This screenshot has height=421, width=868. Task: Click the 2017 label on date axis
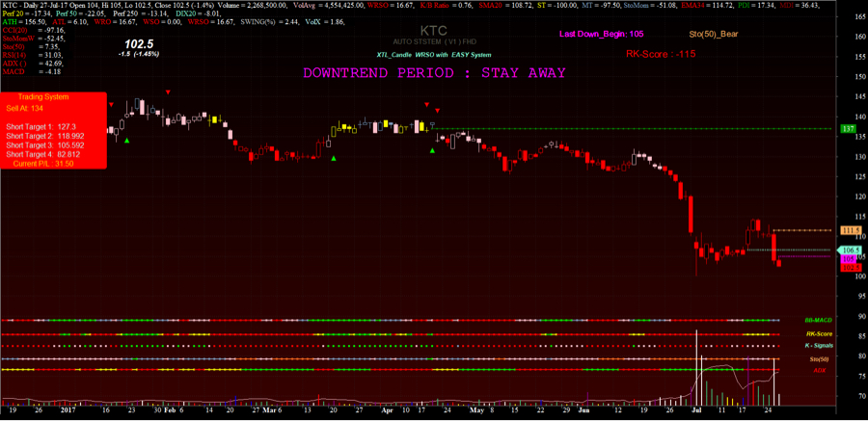(68, 410)
